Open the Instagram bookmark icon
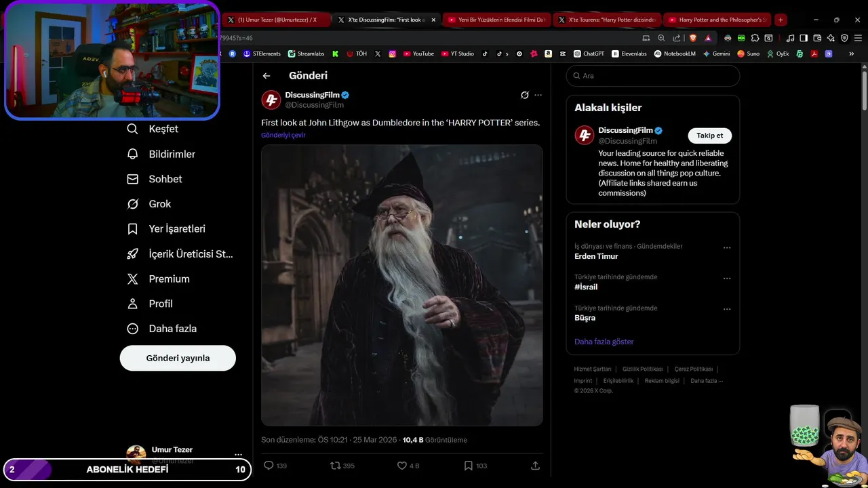The image size is (868, 488). pos(392,54)
